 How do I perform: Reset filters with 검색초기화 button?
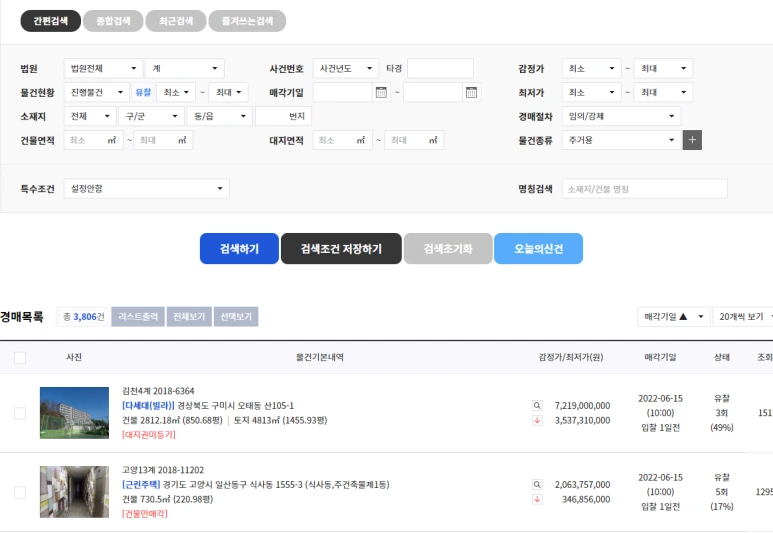tap(448, 249)
